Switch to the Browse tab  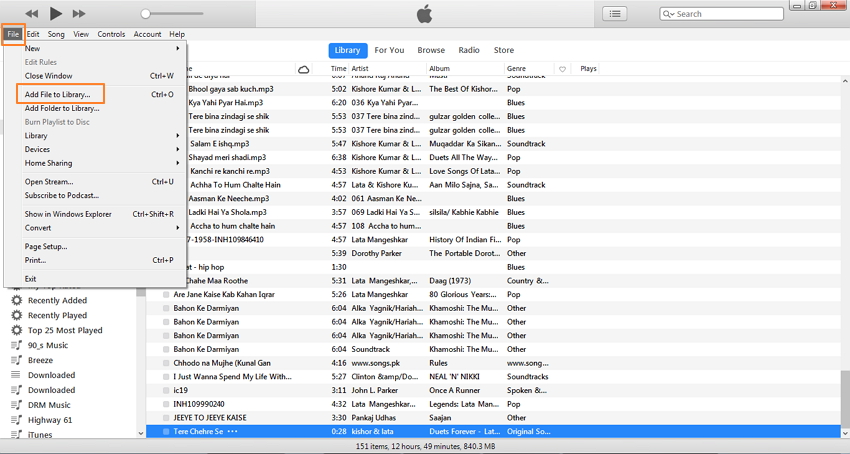tap(431, 50)
